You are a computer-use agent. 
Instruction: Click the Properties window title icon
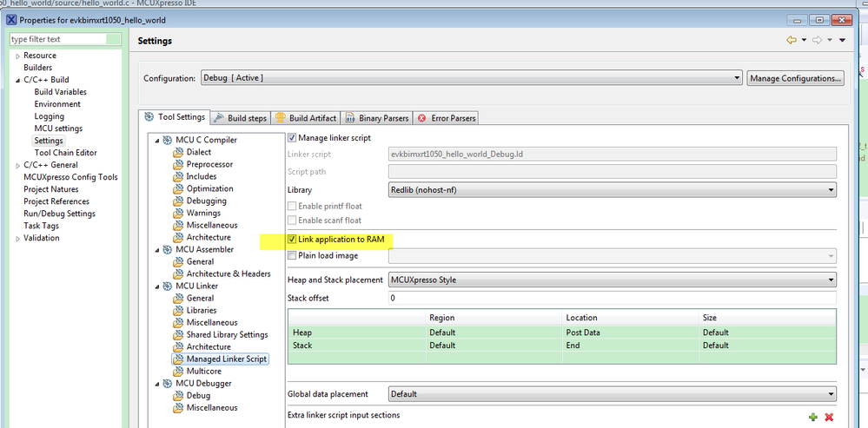pos(11,21)
